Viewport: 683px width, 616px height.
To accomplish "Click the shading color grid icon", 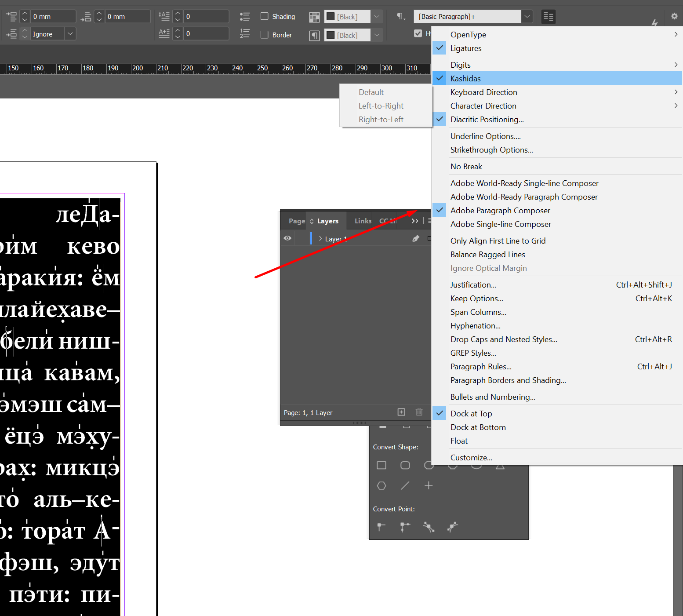I will tap(314, 17).
